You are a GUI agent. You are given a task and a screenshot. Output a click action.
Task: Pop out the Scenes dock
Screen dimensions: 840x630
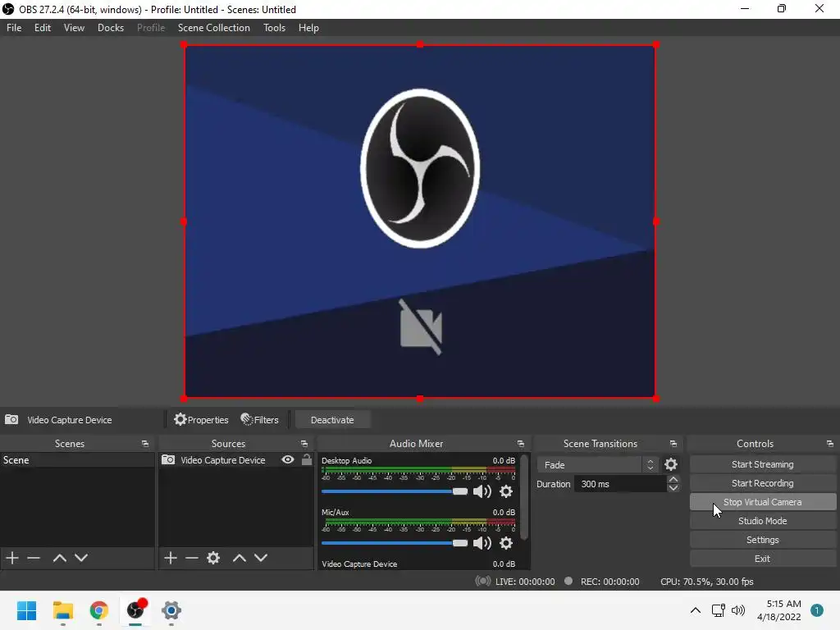[x=144, y=444]
